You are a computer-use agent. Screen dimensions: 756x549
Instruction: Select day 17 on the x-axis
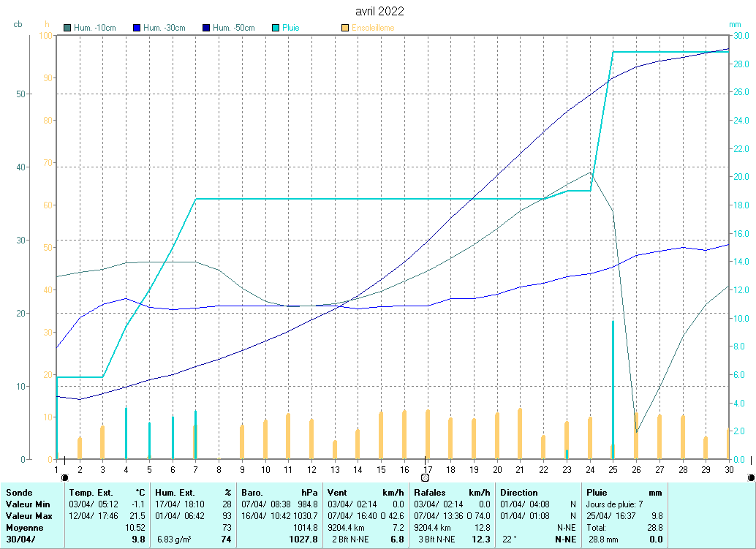click(x=427, y=469)
